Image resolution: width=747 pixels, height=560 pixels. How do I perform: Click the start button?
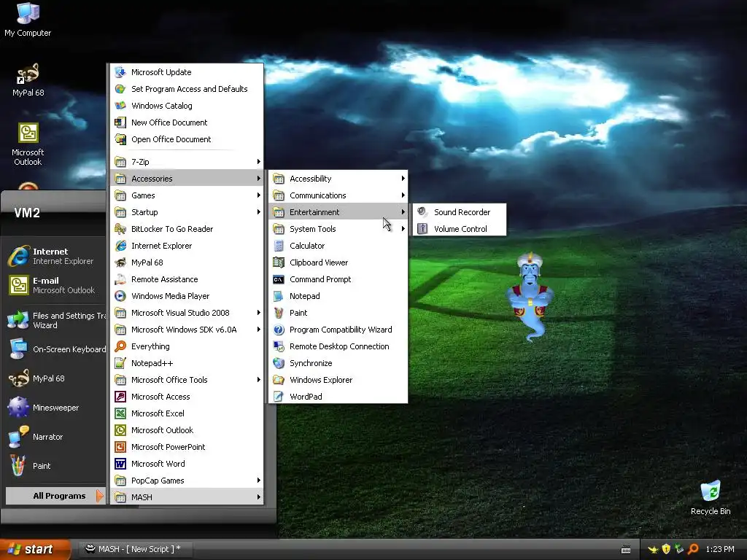(34, 549)
